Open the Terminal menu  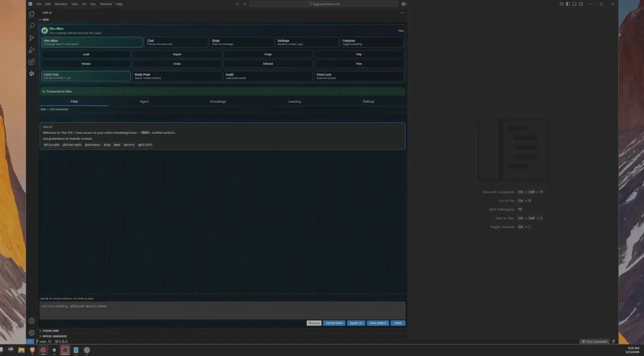[x=106, y=4]
